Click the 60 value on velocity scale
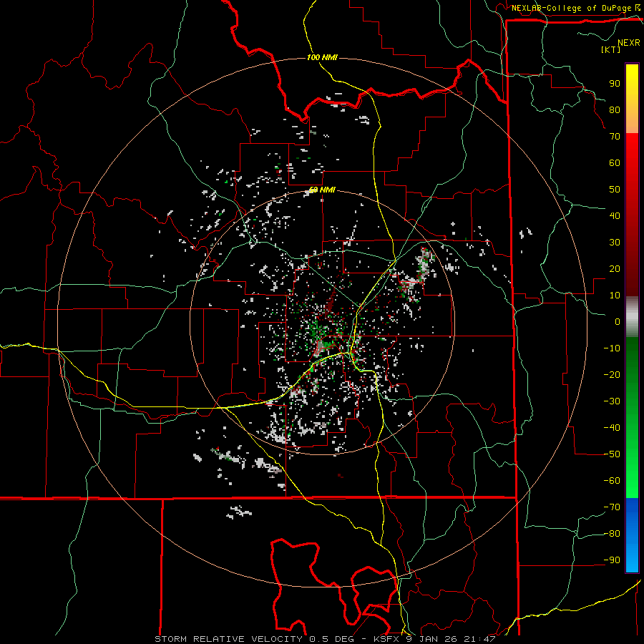The image size is (644, 644). [615, 162]
